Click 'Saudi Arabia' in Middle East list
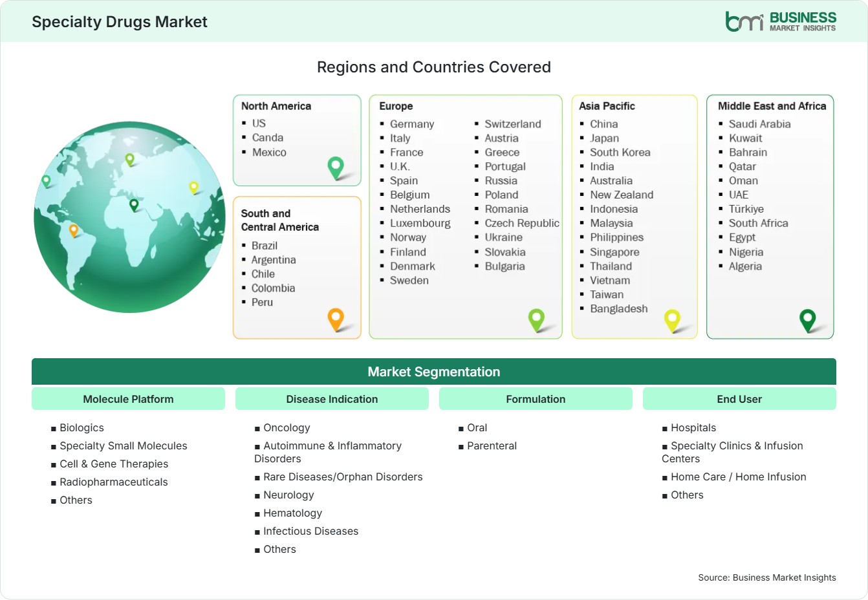868x600 pixels. 760,124
